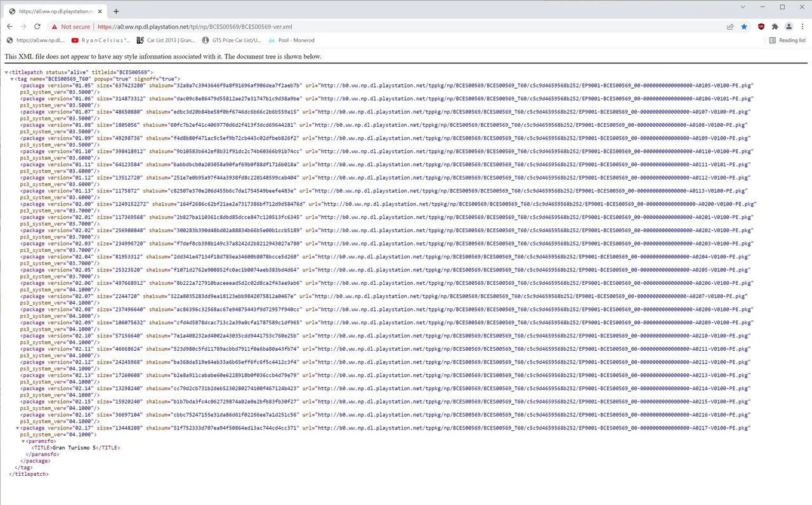Click the closing </titlepatch> tag

(x=29, y=474)
